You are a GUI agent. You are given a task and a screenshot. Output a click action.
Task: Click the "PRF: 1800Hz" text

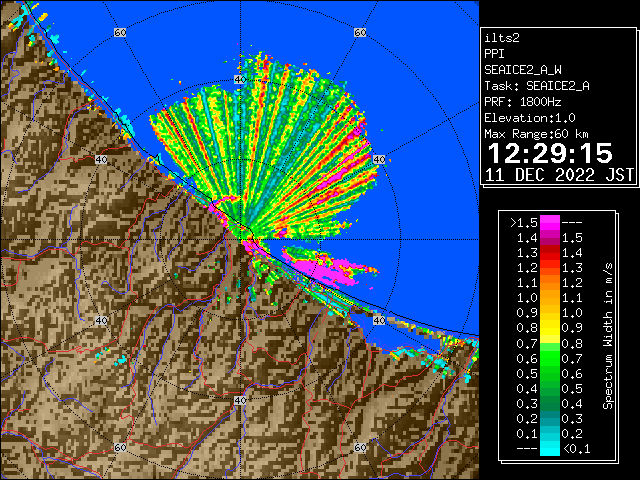pos(523,102)
